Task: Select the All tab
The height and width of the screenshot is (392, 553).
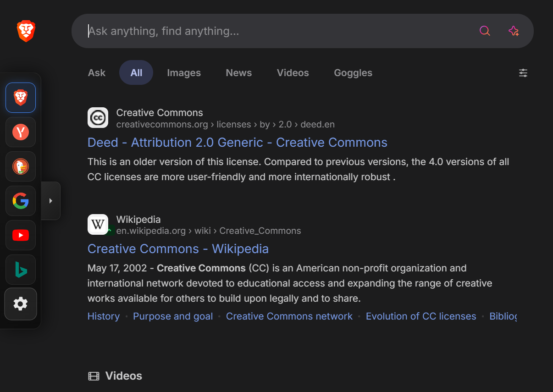Action: (136, 73)
